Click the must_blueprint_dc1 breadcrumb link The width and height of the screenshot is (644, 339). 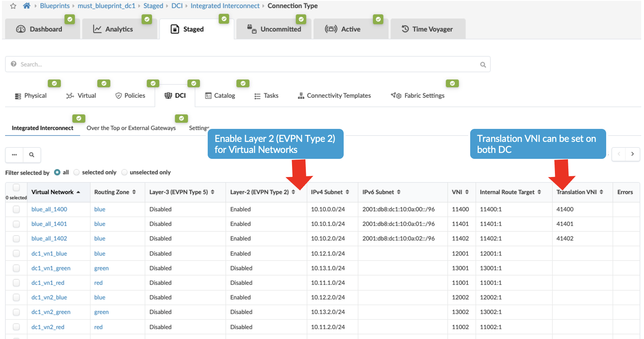click(x=106, y=6)
